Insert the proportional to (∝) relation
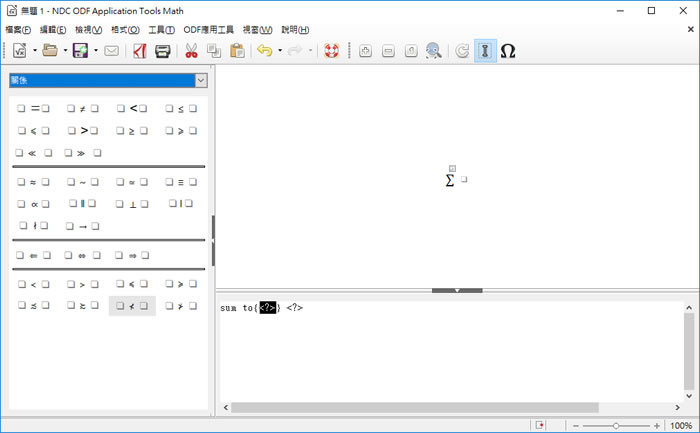The width and height of the screenshot is (700, 433). (x=33, y=204)
